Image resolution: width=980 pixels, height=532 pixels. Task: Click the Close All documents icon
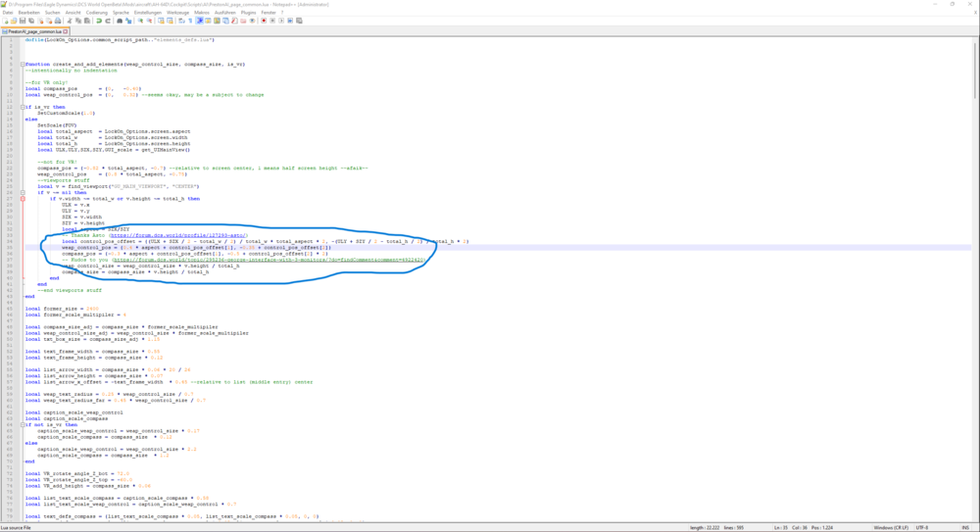point(49,21)
